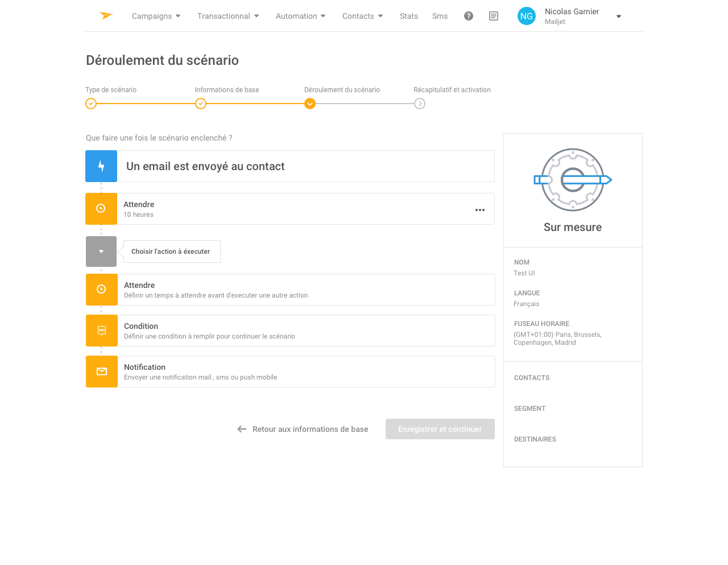
Task: Click the documentation page icon in navbar
Action: click(494, 16)
